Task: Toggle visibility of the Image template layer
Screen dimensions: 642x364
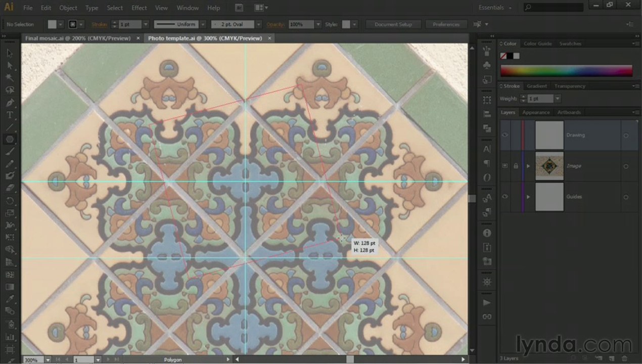Action: click(505, 166)
